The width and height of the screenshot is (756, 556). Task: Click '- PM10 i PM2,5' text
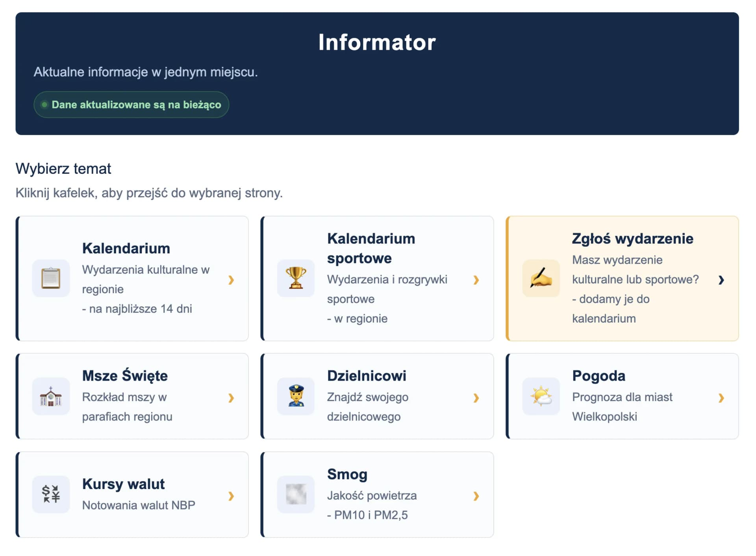367,515
